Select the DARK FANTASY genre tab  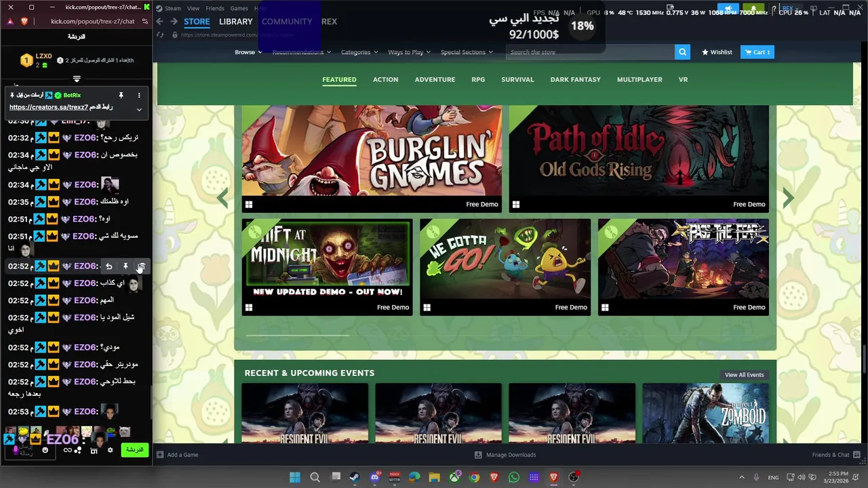coord(575,80)
